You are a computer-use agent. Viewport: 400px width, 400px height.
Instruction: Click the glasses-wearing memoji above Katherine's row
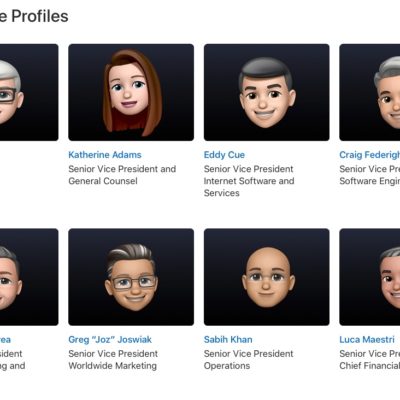(x=29, y=92)
